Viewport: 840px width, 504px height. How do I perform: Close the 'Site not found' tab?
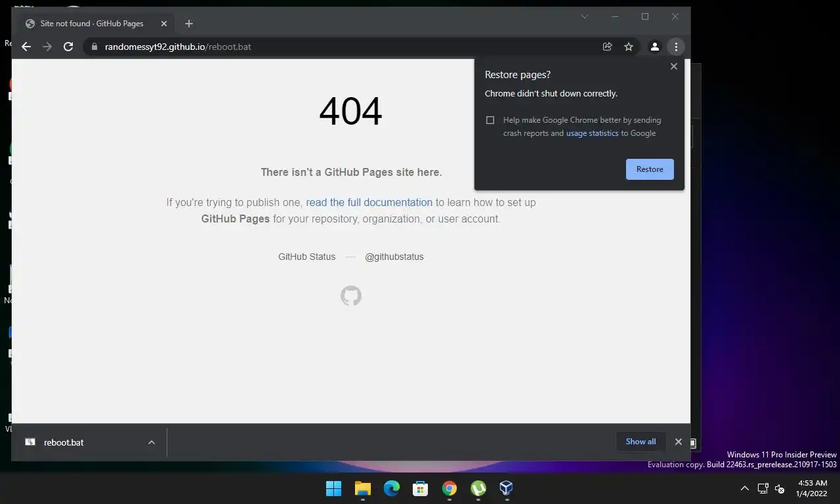[164, 24]
